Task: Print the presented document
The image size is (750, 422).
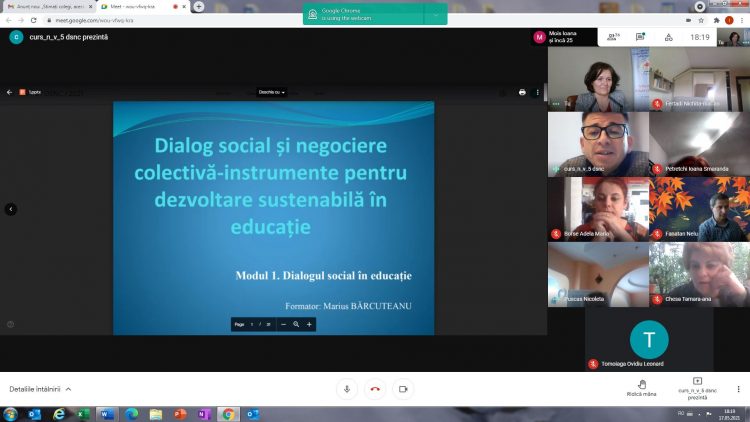Action: coord(522,92)
